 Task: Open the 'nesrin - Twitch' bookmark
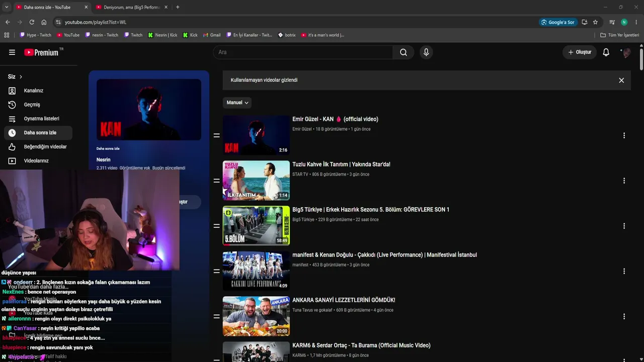pyautogui.click(x=102, y=35)
